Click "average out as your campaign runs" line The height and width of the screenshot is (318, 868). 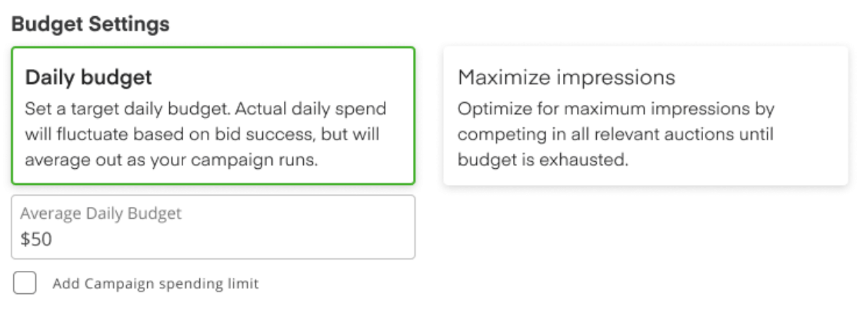[x=173, y=160]
